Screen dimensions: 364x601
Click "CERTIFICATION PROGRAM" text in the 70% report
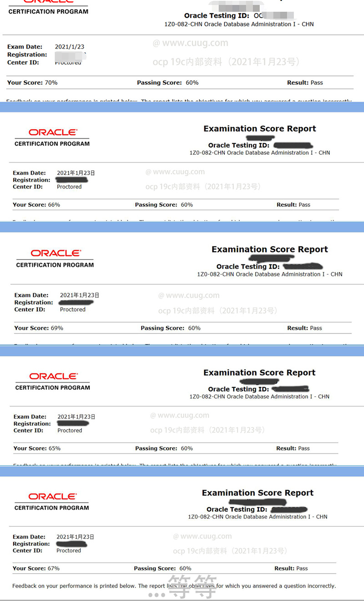click(x=48, y=11)
